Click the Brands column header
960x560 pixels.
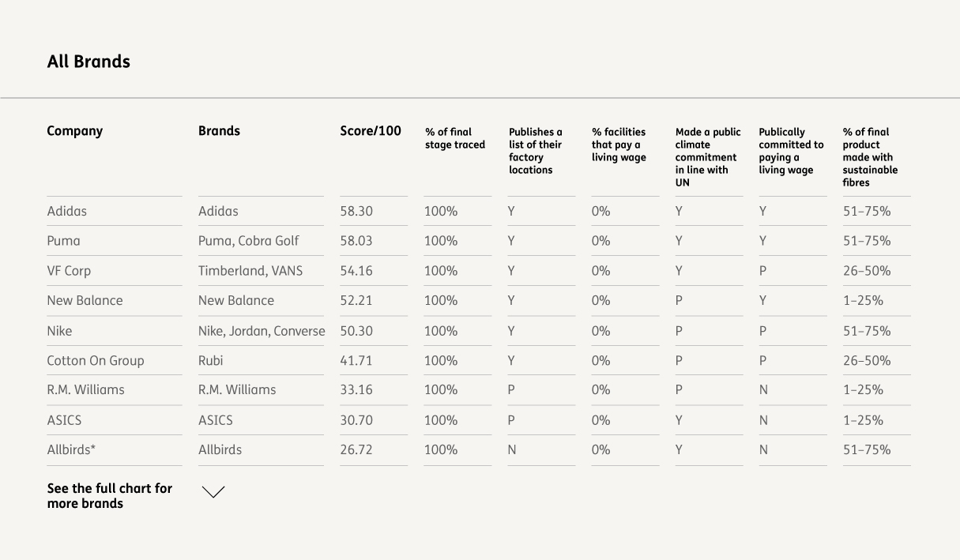219,131
